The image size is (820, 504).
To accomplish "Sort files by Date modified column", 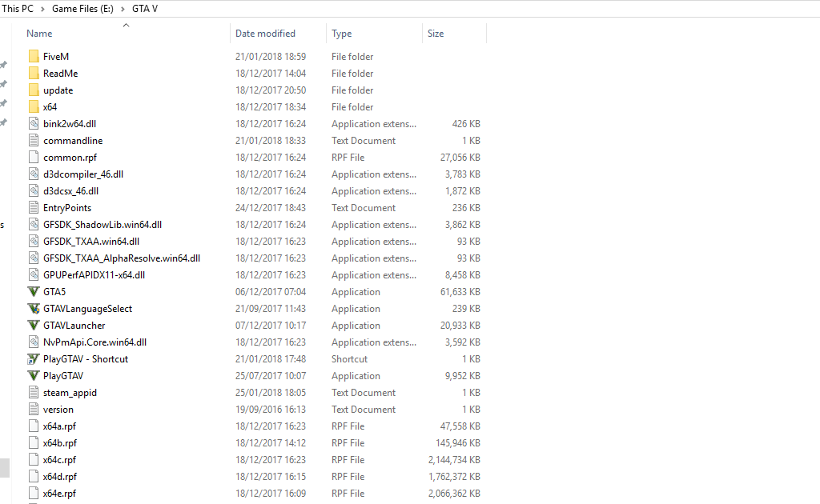I will pos(265,34).
